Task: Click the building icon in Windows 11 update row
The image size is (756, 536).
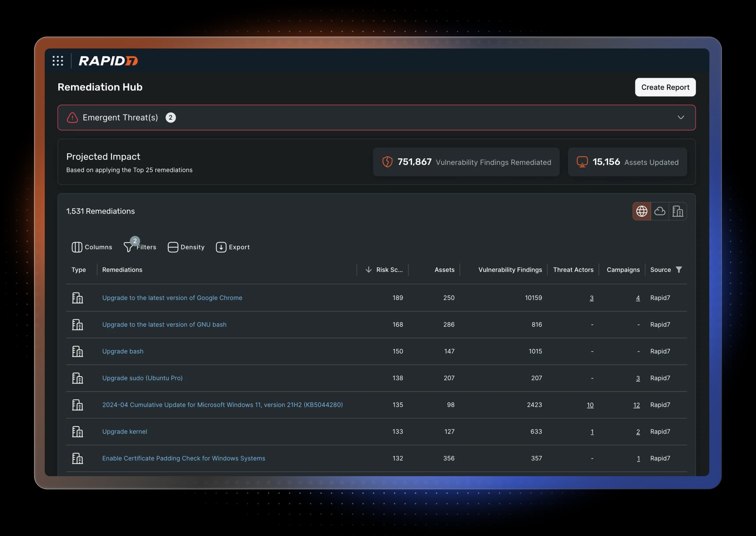Action: click(77, 405)
